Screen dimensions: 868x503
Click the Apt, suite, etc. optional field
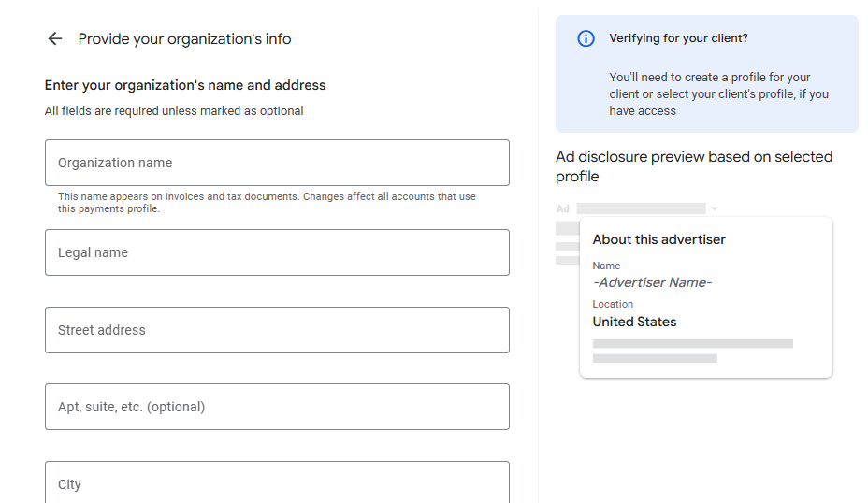277,407
